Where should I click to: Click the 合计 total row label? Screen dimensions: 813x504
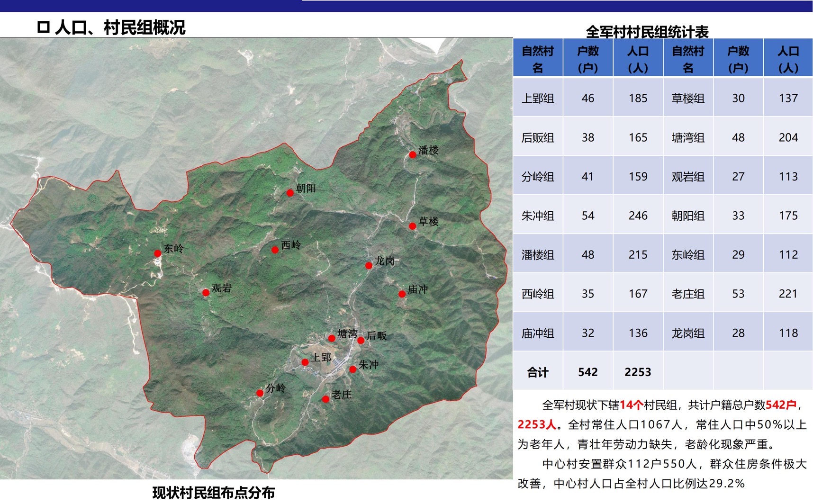point(538,372)
